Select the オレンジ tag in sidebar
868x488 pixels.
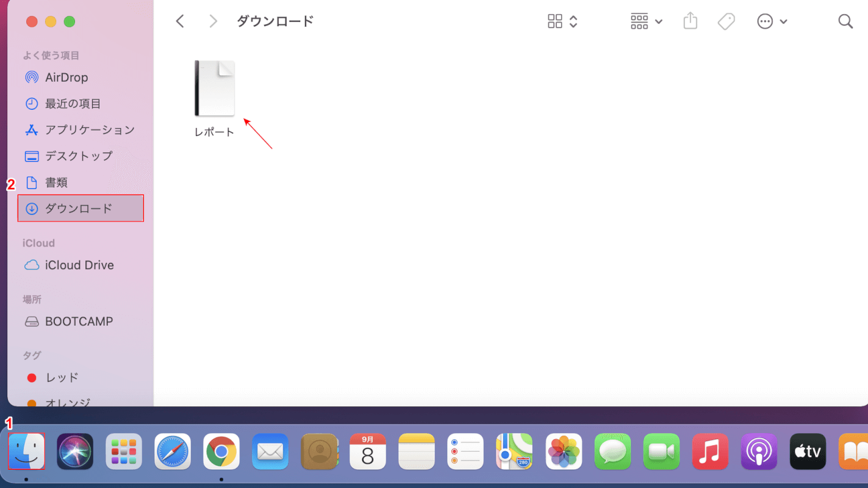[x=81, y=401]
